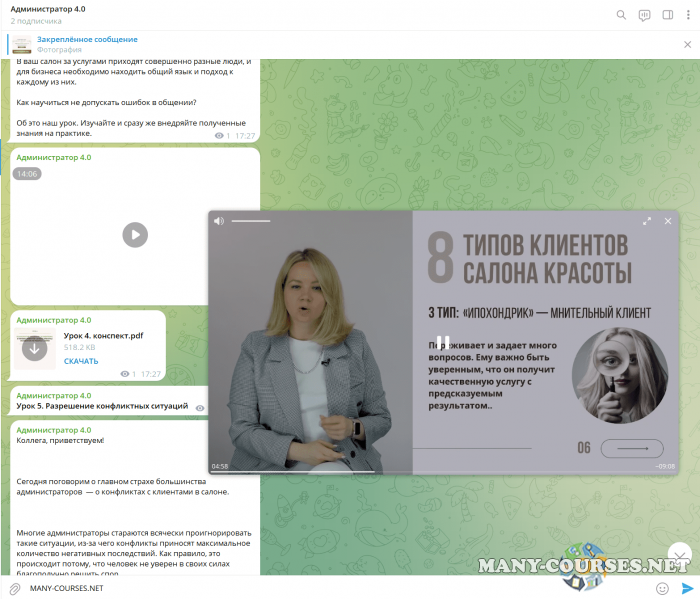Screen dimensions: 700x599
Task: Hide the pinned message bar
Action: (687, 44)
